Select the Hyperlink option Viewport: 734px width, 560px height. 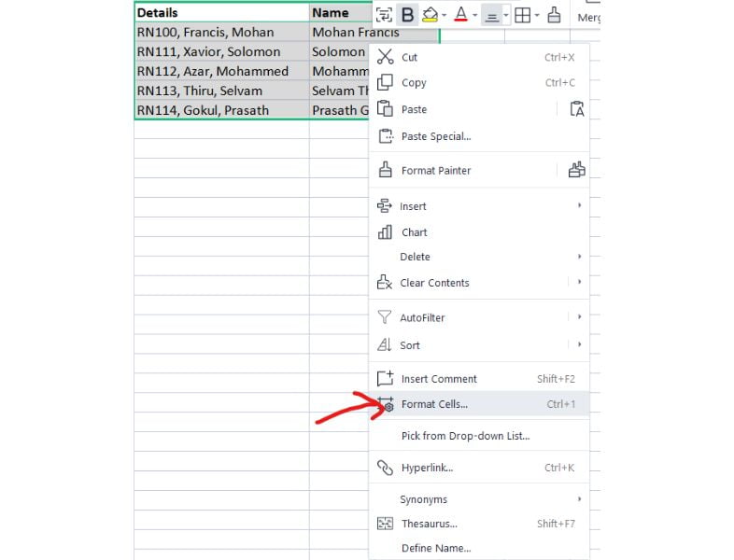[x=427, y=468]
